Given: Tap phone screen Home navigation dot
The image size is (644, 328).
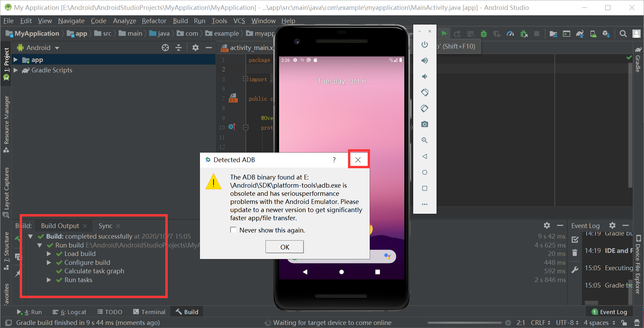Looking at the screenshot, I should click(342, 272).
